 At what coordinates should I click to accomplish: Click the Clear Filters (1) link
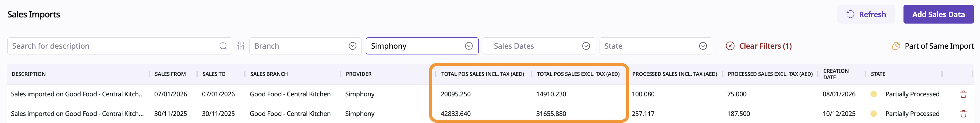(765, 46)
